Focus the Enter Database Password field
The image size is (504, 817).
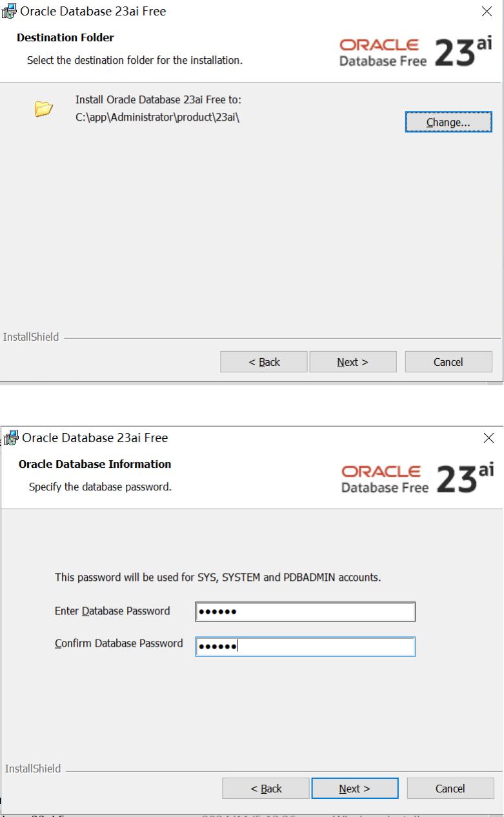(x=305, y=612)
